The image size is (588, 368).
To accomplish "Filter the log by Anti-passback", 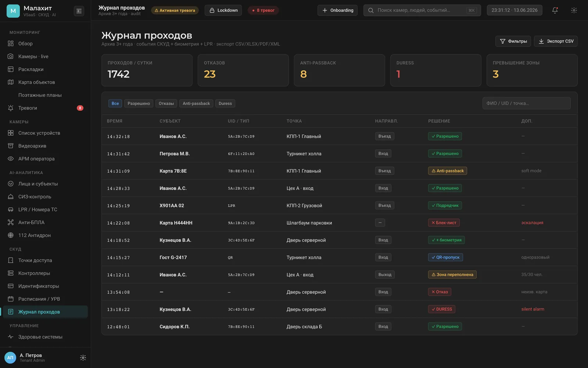I will (x=196, y=103).
